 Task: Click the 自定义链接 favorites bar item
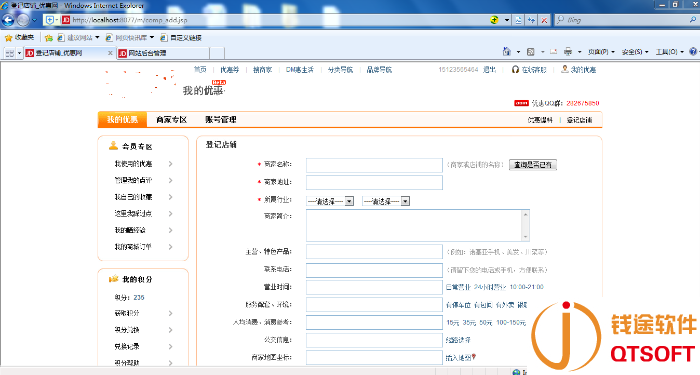[181, 38]
